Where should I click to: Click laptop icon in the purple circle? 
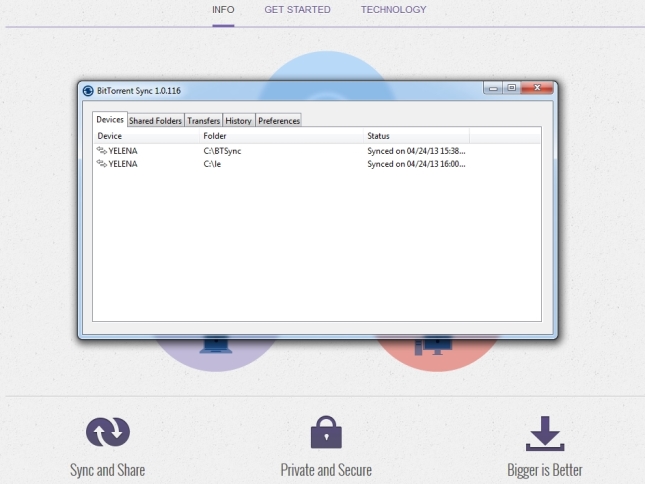pos(216,345)
